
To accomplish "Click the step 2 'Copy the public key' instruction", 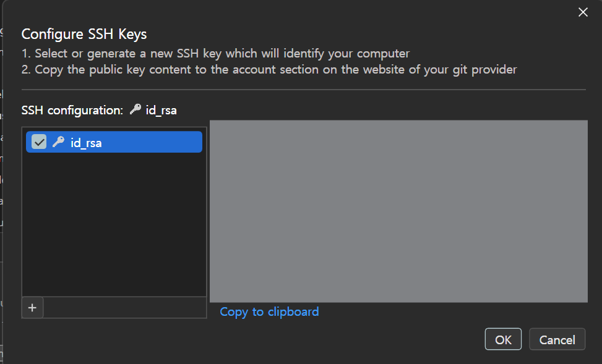I will click(x=269, y=69).
